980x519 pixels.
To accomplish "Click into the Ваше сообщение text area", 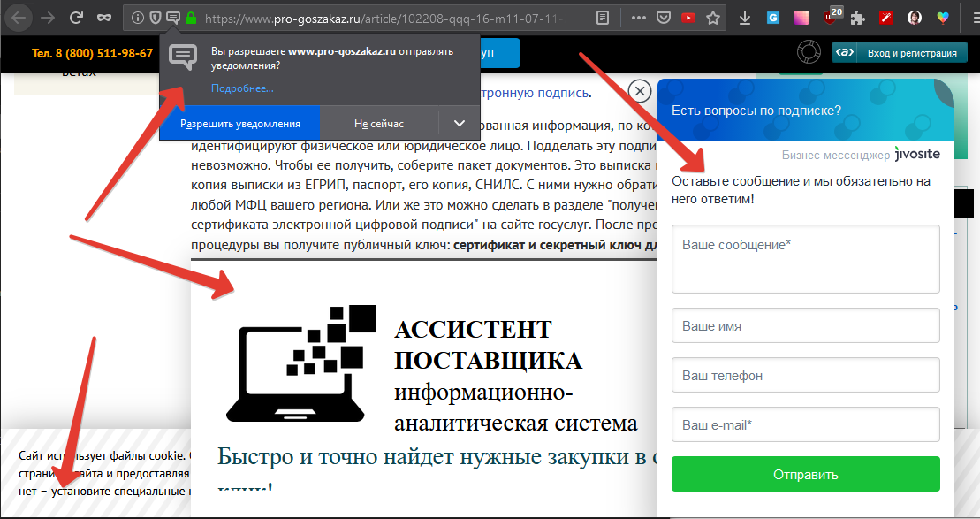I will click(x=805, y=258).
